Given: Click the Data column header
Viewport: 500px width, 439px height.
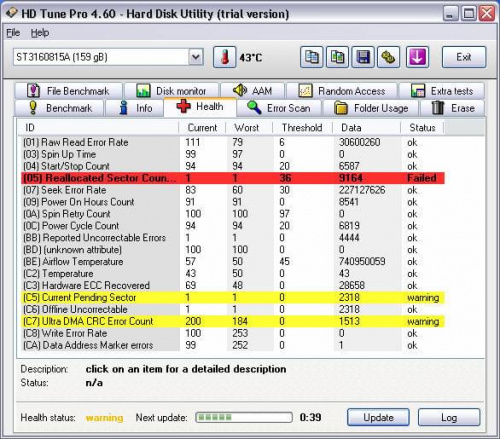Looking at the screenshot, I should 366,128.
